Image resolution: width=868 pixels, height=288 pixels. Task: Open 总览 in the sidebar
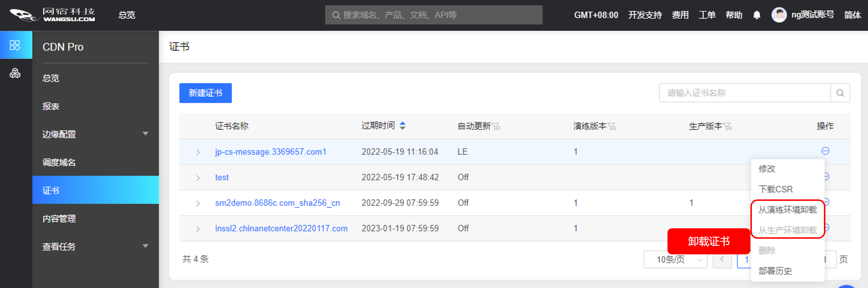[x=51, y=78]
